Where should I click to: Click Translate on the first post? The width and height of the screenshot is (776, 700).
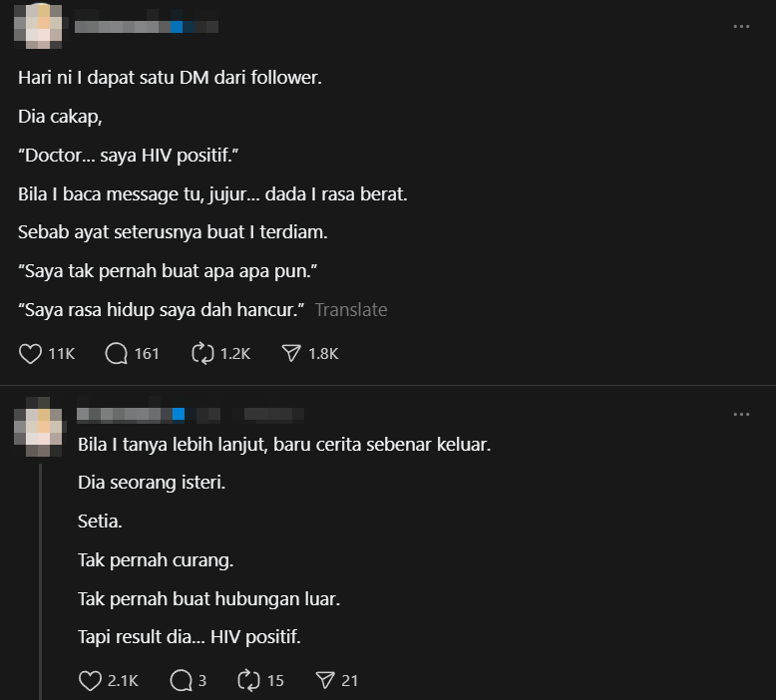coord(351,310)
